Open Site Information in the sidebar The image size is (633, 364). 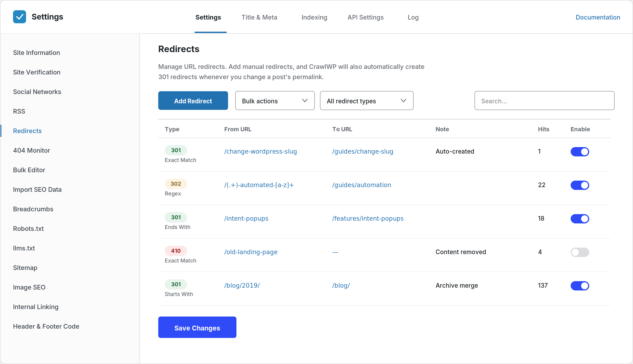click(x=37, y=53)
